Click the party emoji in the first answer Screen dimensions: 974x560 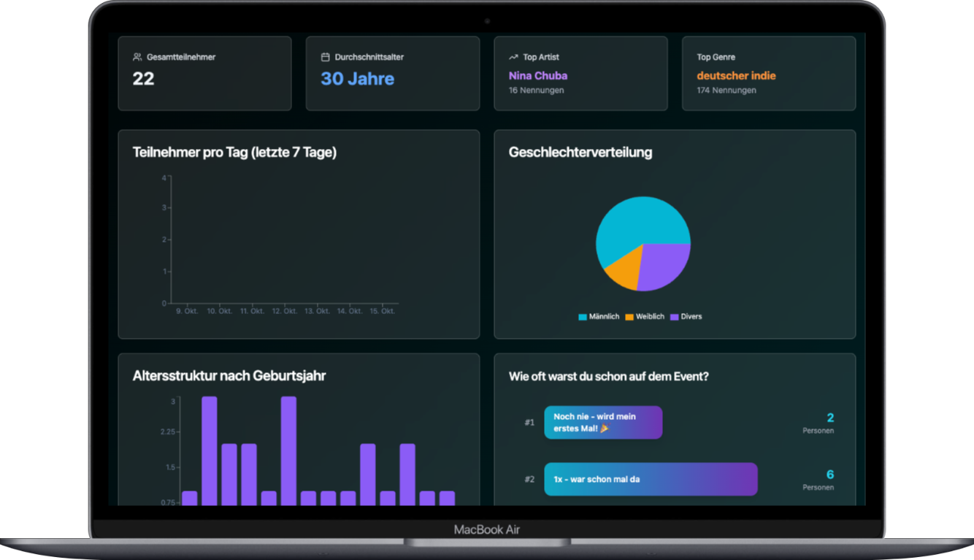pos(604,429)
